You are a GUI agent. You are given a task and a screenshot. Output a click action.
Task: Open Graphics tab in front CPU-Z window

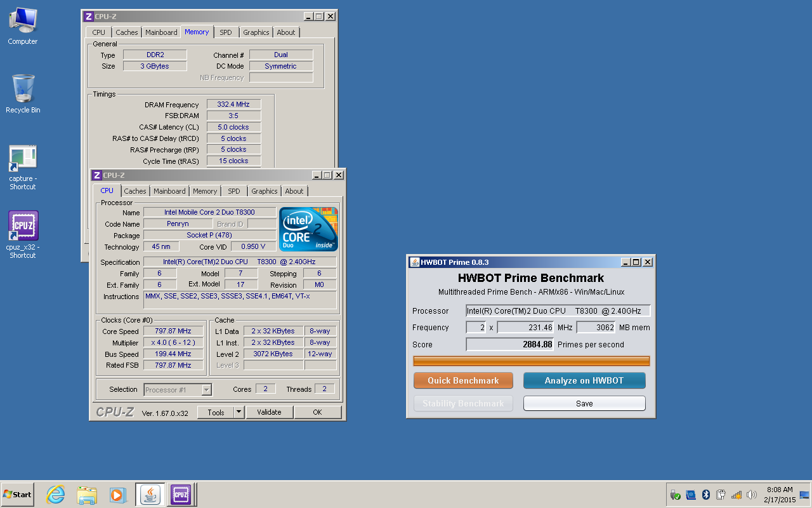tap(265, 191)
